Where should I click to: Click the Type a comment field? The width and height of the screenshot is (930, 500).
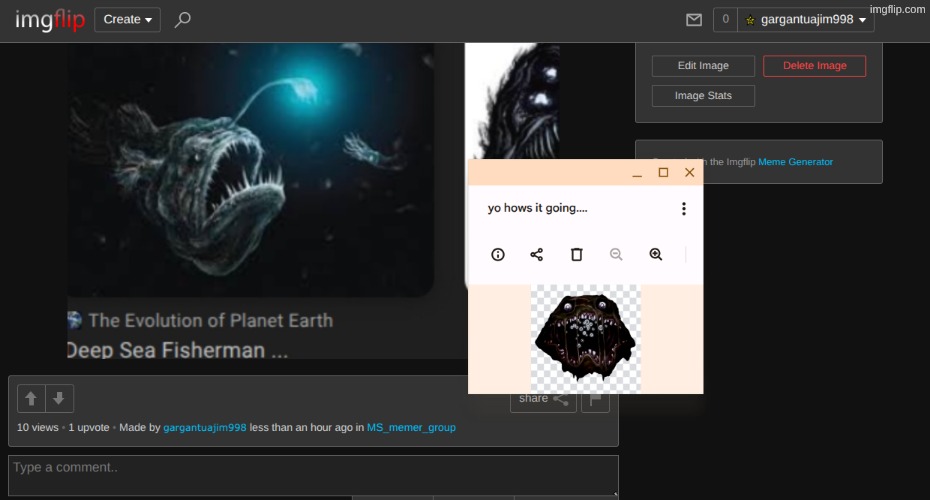tap(312, 468)
